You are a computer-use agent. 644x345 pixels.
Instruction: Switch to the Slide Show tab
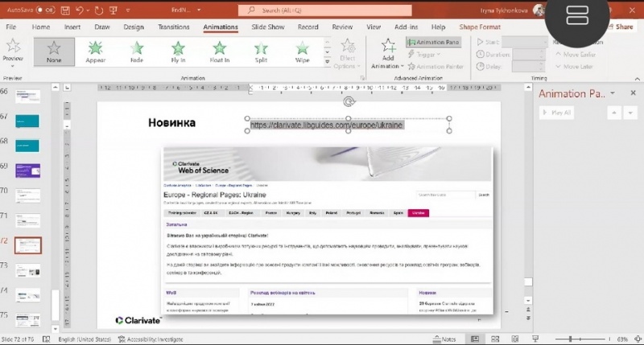coord(266,27)
